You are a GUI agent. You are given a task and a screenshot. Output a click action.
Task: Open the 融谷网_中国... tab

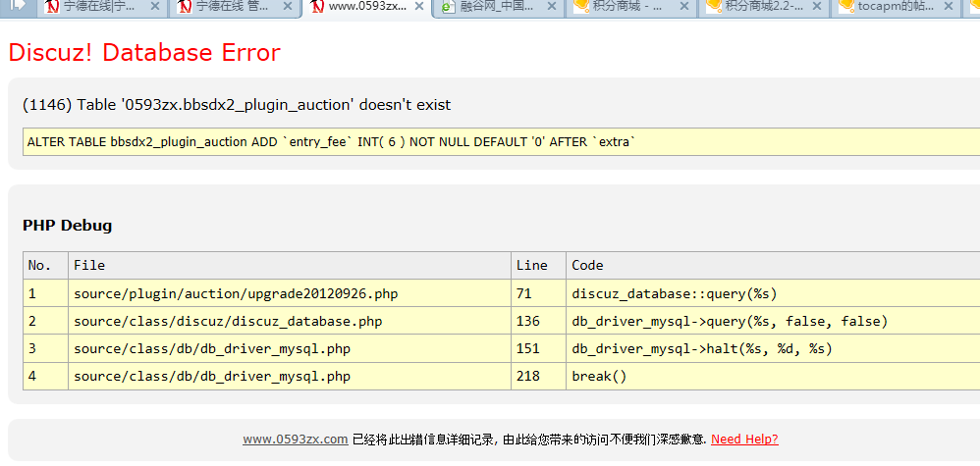(x=499, y=7)
